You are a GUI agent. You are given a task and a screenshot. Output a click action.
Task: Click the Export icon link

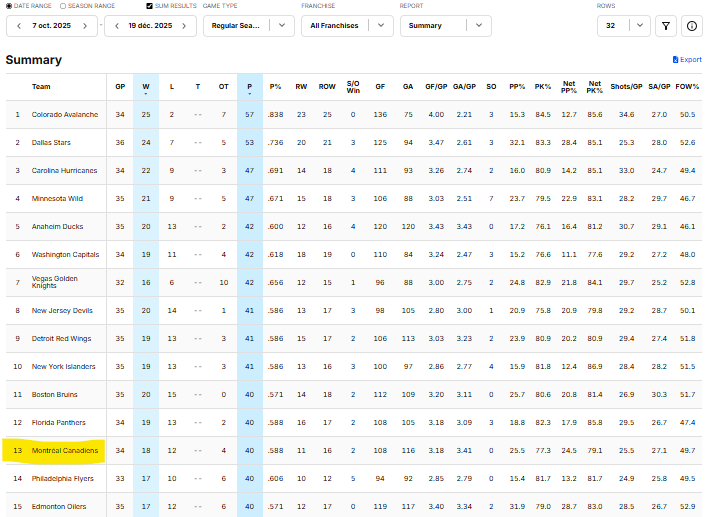(687, 60)
